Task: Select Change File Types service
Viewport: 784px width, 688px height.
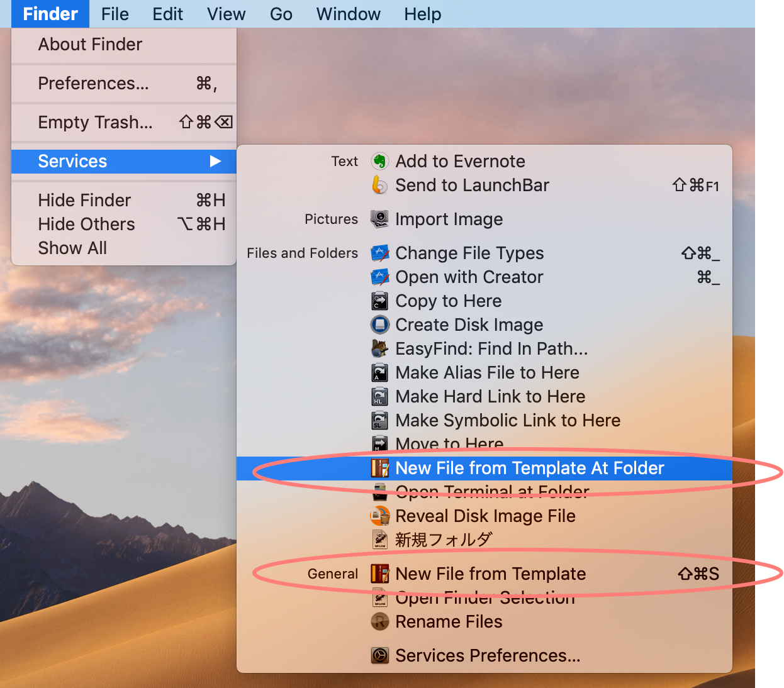Action: (469, 253)
